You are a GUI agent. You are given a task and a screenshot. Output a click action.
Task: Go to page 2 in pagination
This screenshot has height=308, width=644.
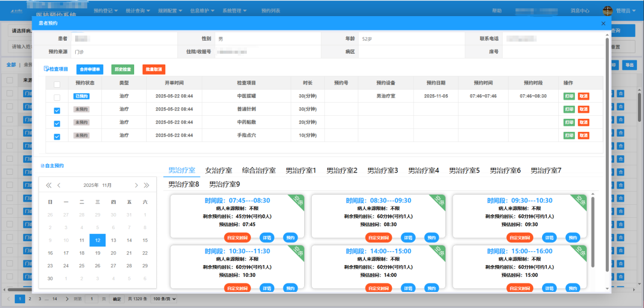point(30,298)
